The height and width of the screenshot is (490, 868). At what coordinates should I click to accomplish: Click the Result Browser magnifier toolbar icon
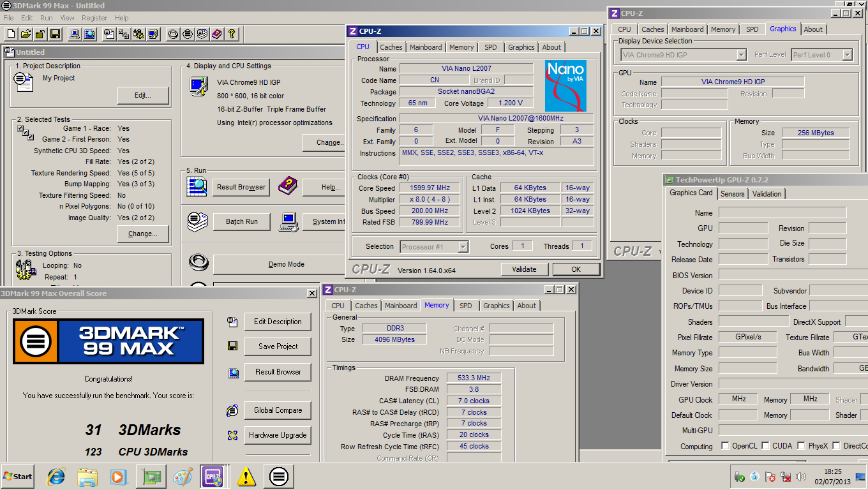89,34
